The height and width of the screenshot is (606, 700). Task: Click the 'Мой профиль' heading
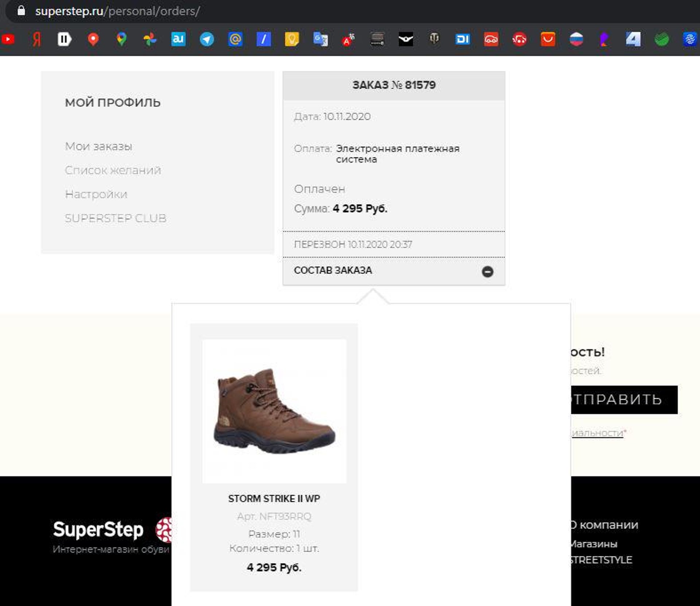point(113,103)
